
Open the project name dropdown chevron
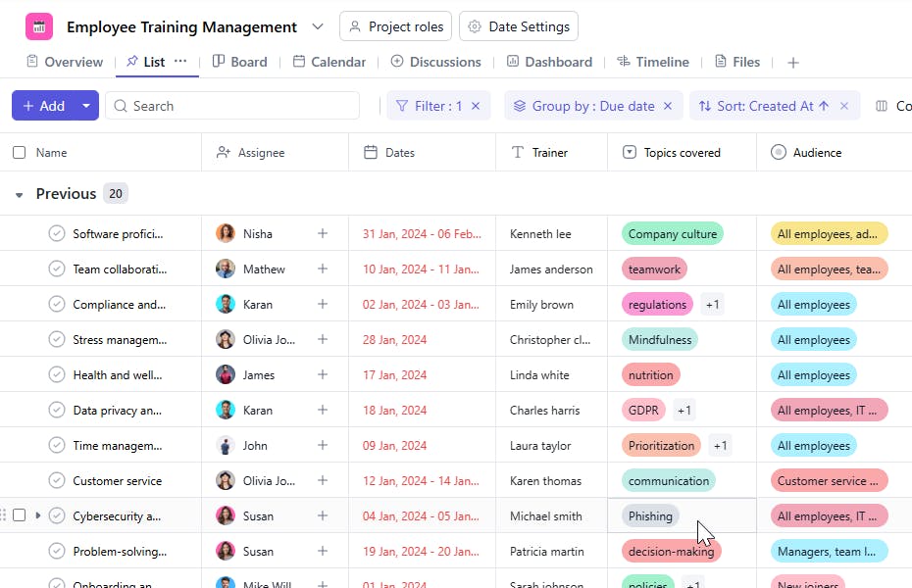click(318, 26)
